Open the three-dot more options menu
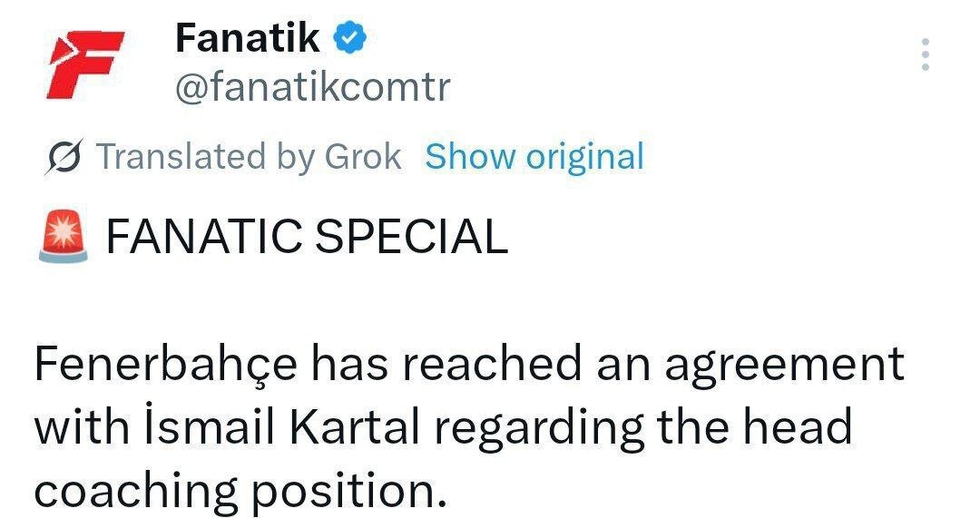 (925, 55)
